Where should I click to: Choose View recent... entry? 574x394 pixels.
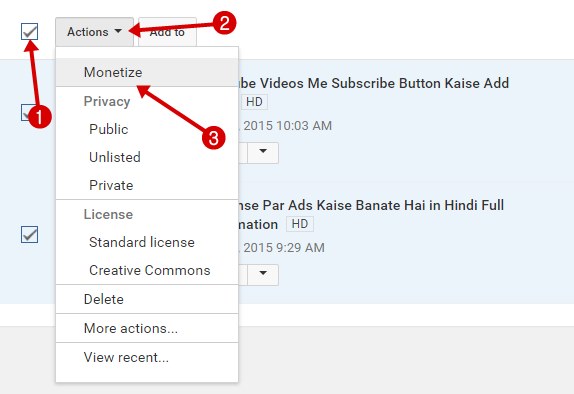147,357
